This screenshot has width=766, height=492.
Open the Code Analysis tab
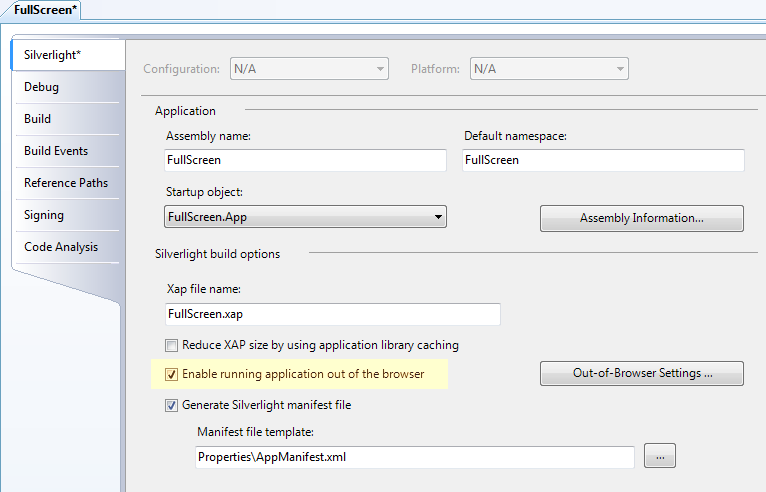point(67,247)
